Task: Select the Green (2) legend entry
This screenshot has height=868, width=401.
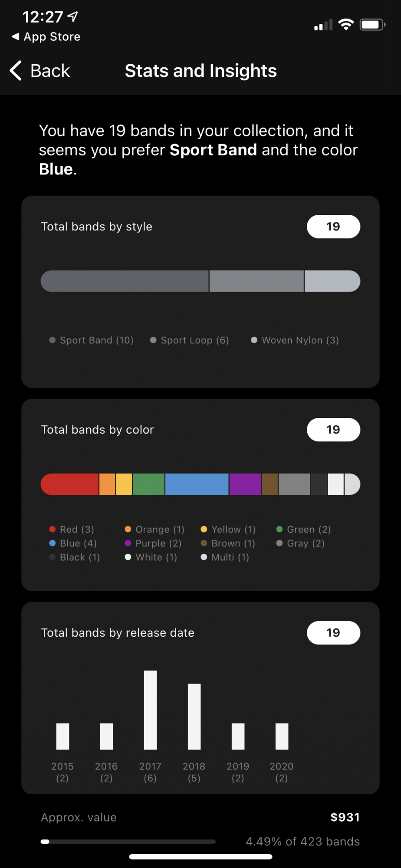Action: point(304,529)
